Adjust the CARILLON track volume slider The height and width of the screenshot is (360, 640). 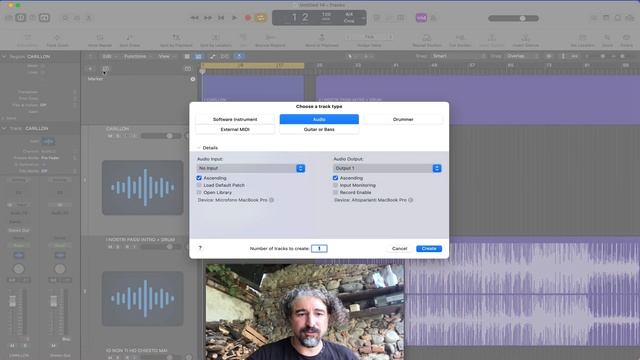pyautogui.click(x=161, y=136)
